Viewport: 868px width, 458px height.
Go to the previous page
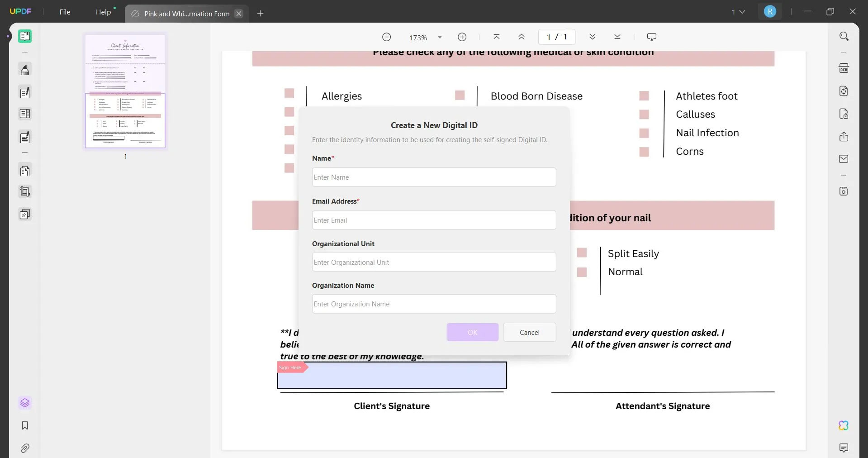[x=521, y=37]
